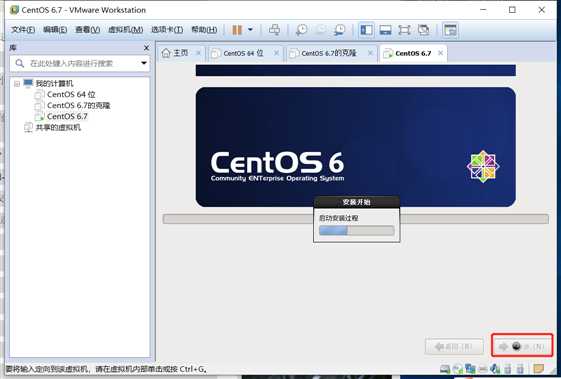
Task: Click the full screen mode icon
Action: pos(404,30)
